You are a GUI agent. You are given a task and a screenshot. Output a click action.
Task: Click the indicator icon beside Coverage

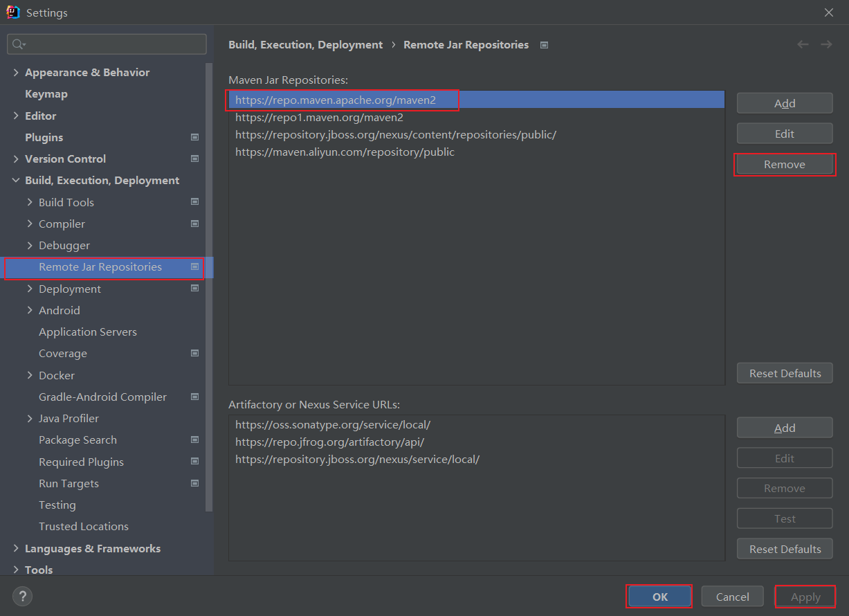click(194, 353)
